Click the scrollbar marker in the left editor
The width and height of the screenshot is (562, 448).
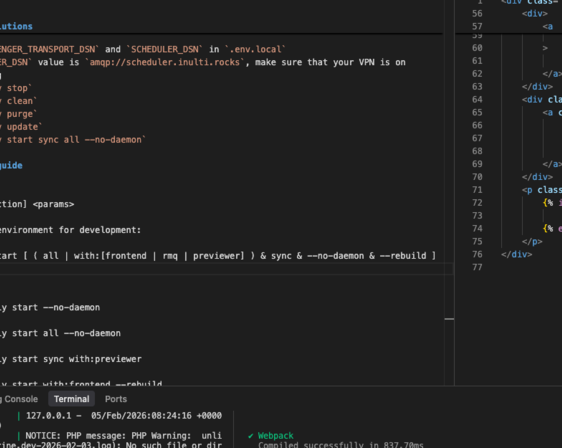pyautogui.click(x=449, y=319)
